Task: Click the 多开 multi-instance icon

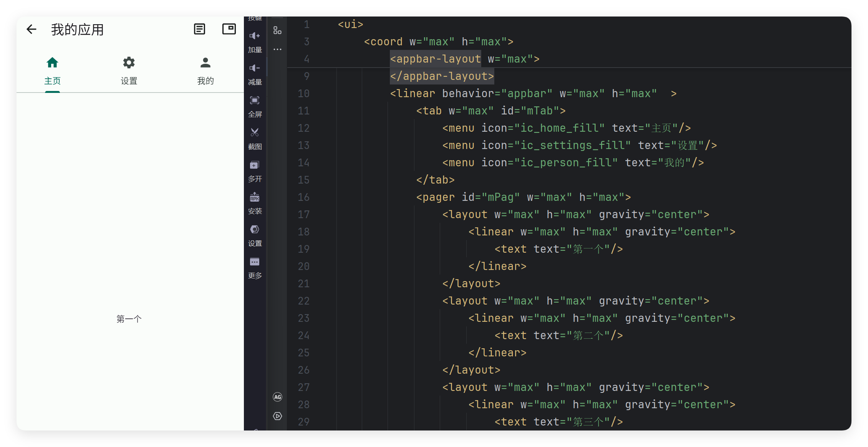Action: coord(255,165)
